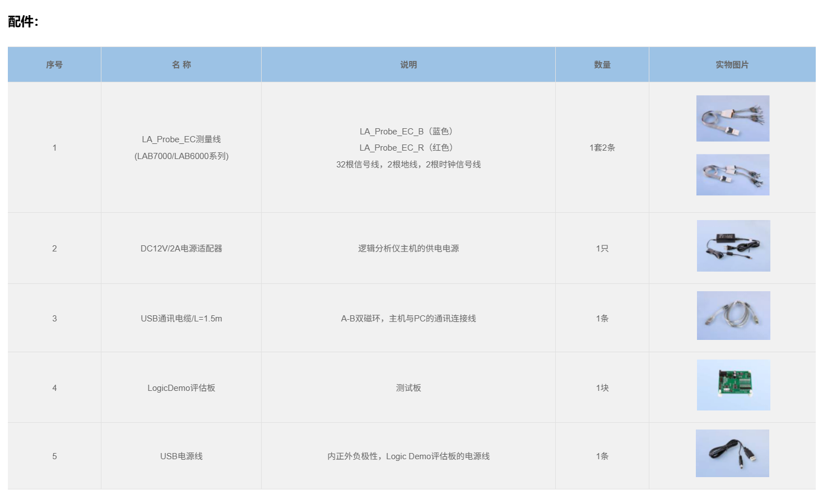View the LogicDemo evaluation board image
Image resolution: width=832 pixels, height=504 pixels.
click(x=733, y=385)
